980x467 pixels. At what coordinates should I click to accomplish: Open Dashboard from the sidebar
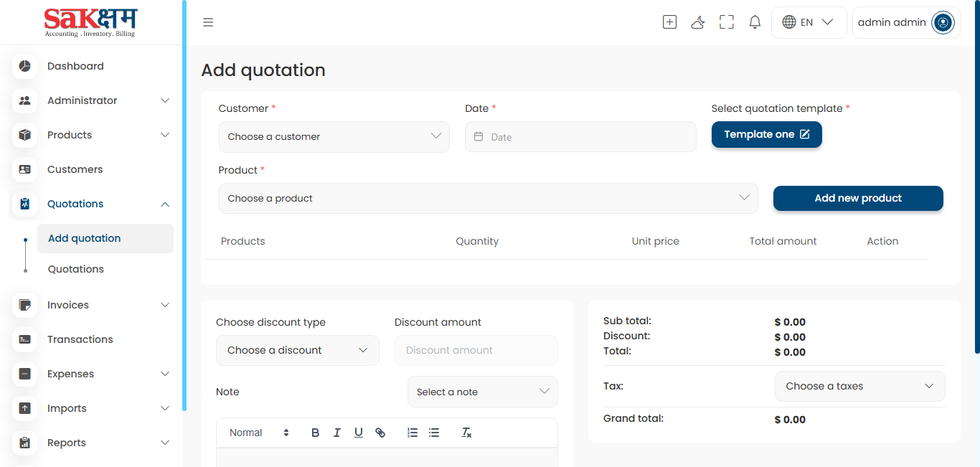pos(75,66)
